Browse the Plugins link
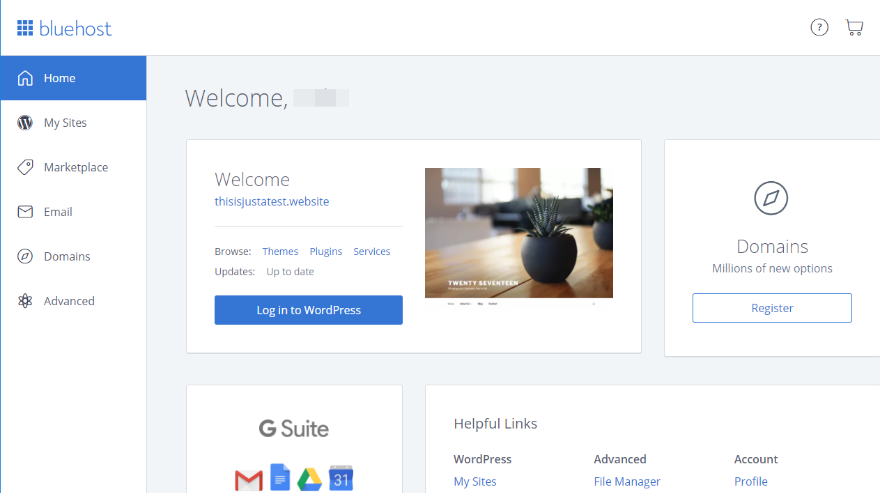880x493 pixels. (326, 251)
